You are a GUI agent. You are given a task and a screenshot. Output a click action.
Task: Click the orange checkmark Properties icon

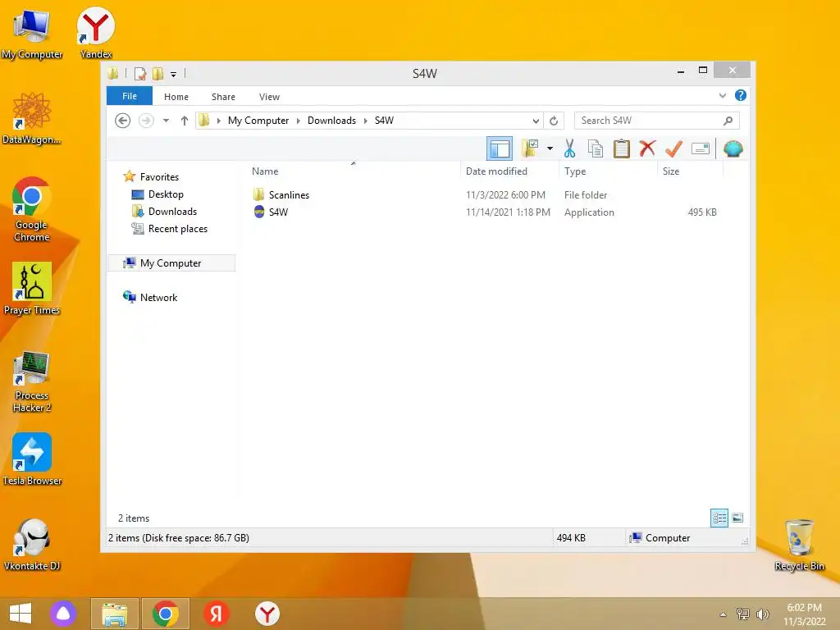pos(673,148)
